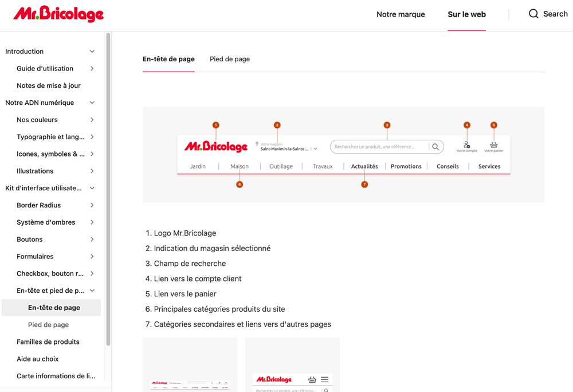573x392 pixels.
Task: Open Guide d'utilisation page
Action: tap(45, 68)
